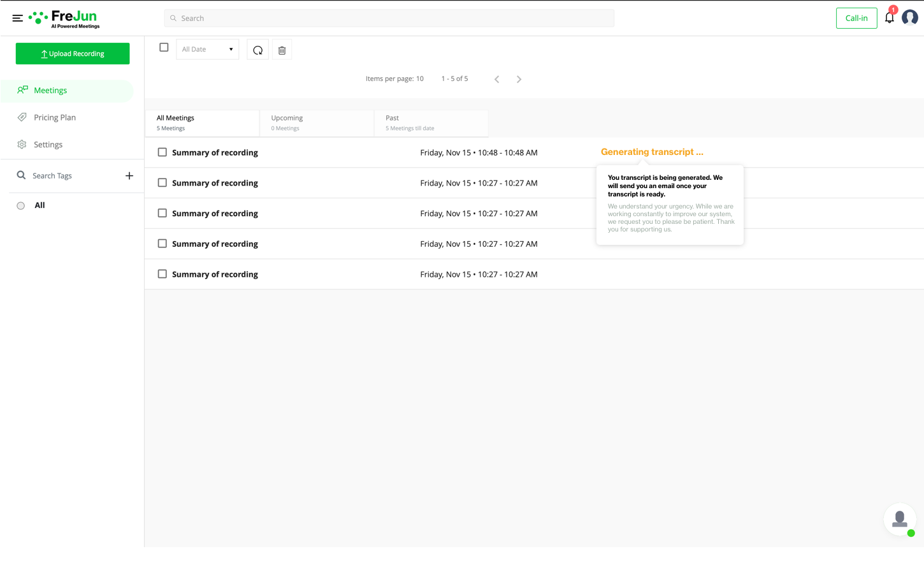Click the Upload Recording button
The width and height of the screenshot is (924, 579).
73,54
